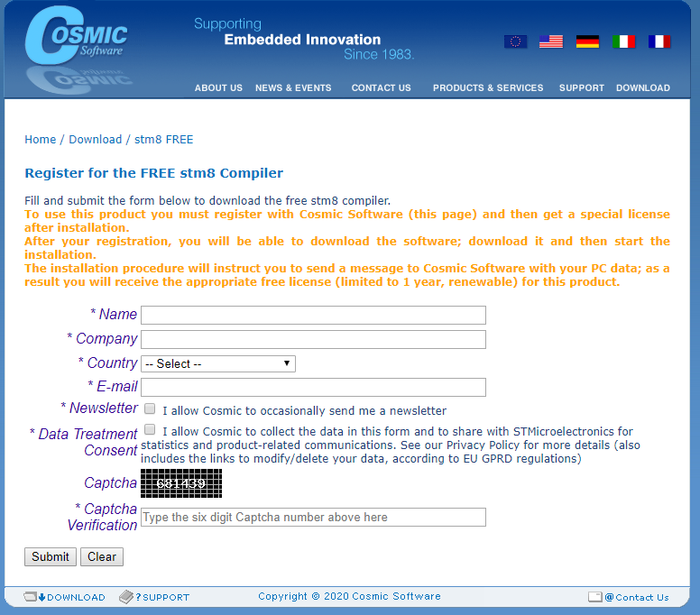Open the SUPPORT menu
Image resolution: width=700 pixels, height=615 pixels.
pos(582,87)
